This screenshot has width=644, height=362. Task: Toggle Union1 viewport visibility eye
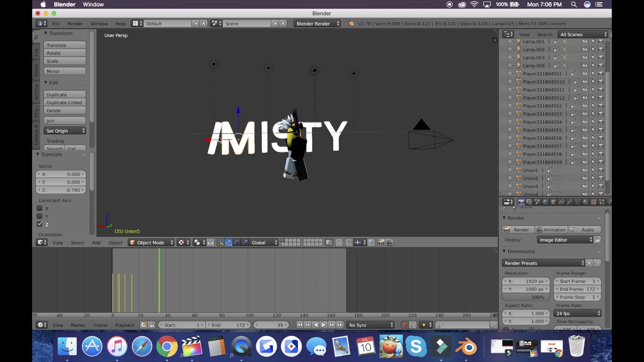[x=585, y=170]
